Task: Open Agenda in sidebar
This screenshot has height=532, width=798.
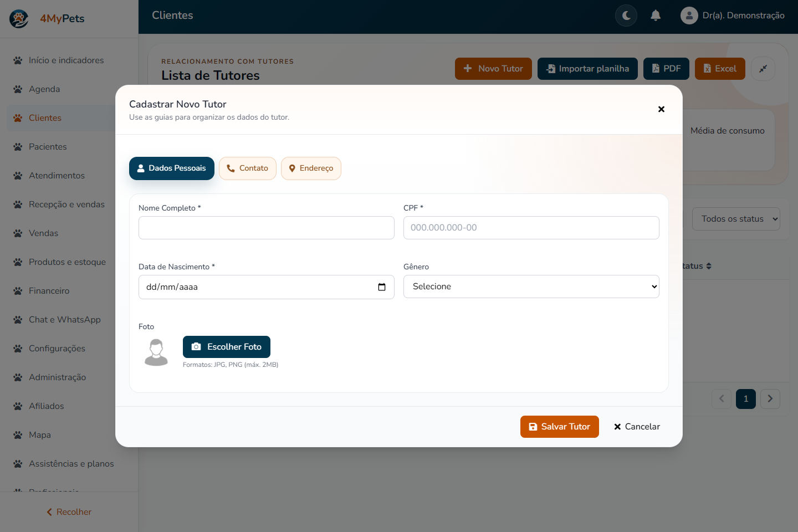Action: pyautogui.click(x=69, y=89)
